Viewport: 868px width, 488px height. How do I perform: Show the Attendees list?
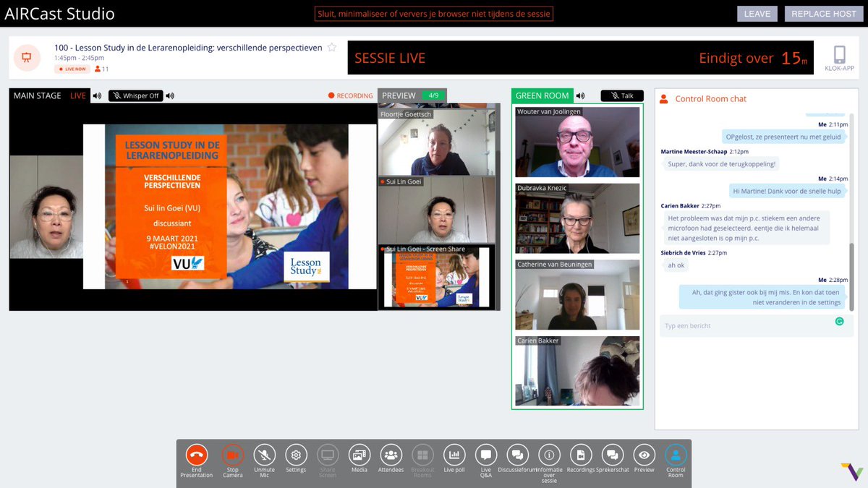[x=391, y=456]
